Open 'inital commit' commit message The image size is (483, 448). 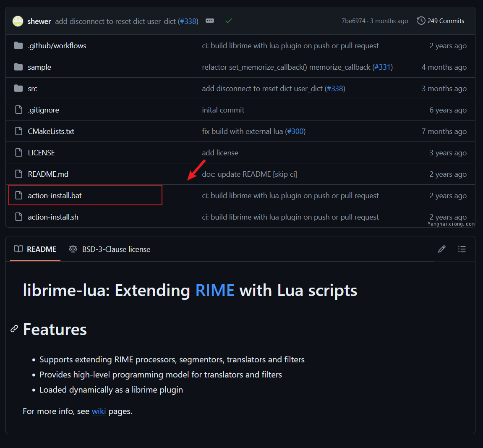coord(223,110)
